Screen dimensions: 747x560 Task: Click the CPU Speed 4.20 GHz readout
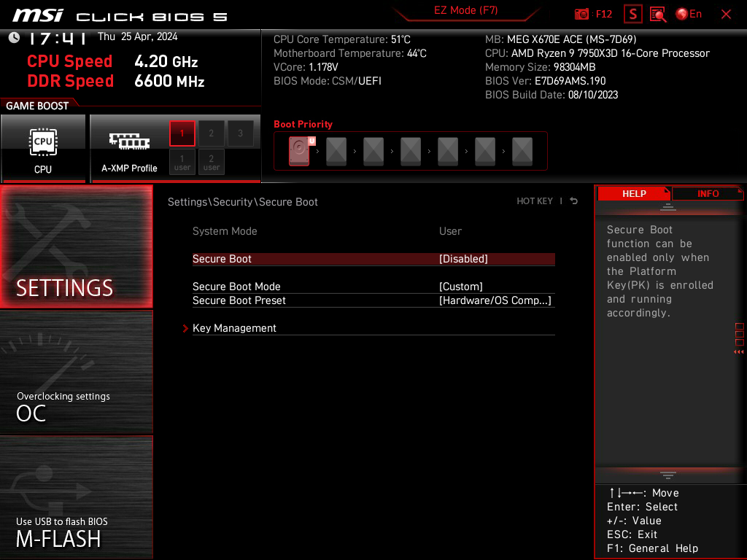(x=112, y=61)
